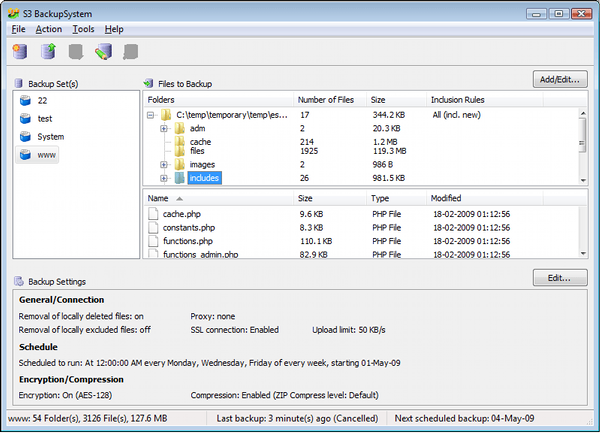Click the S3 BackupSystem title bar icon
Screen dimensions: 600x433
[x=13, y=14]
